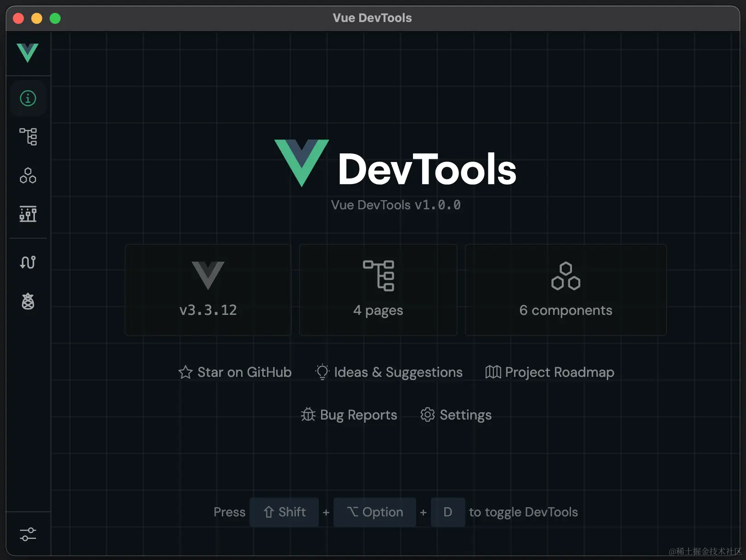Click the D key hint badge

pyautogui.click(x=448, y=512)
